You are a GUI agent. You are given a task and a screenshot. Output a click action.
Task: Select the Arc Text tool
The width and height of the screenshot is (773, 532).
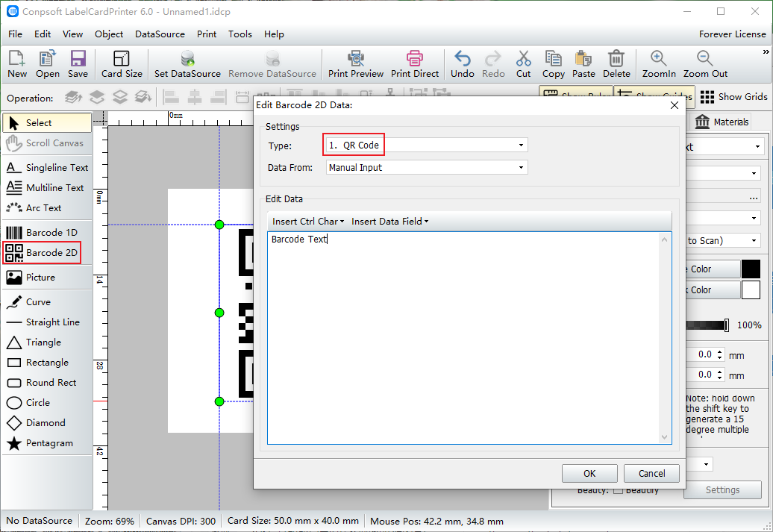(x=47, y=208)
